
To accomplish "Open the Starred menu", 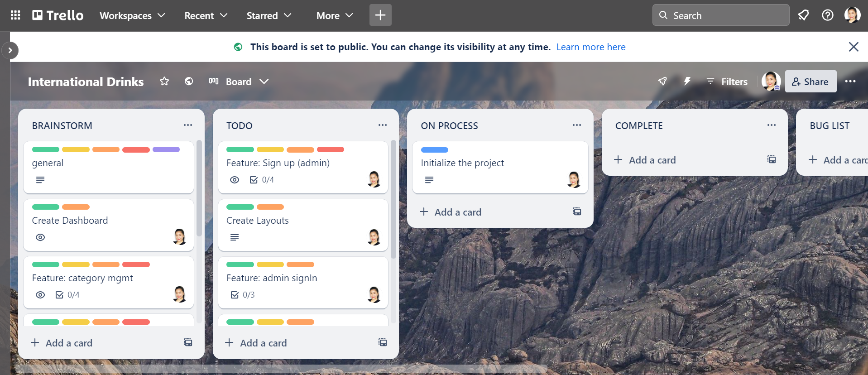I will pyautogui.click(x=269, y=15).
